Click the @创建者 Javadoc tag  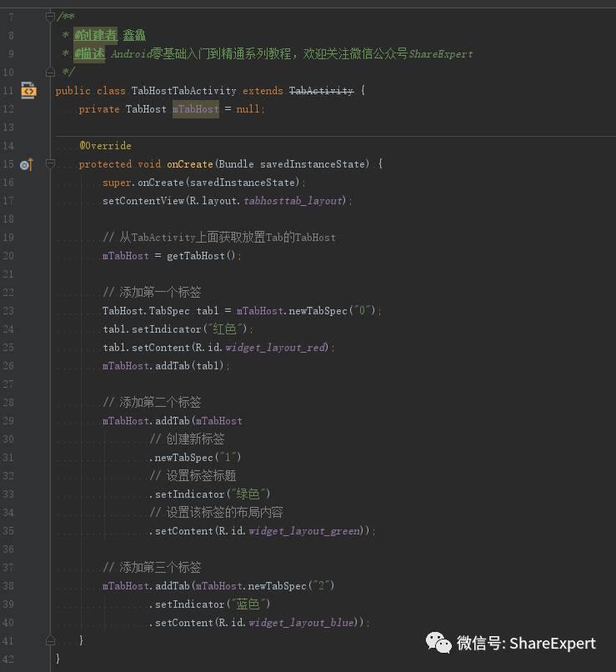96,35
